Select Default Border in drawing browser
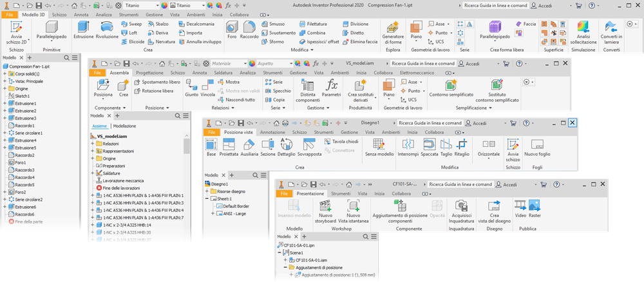This screenshot has width=644, height=282. (x=233, y=206)
